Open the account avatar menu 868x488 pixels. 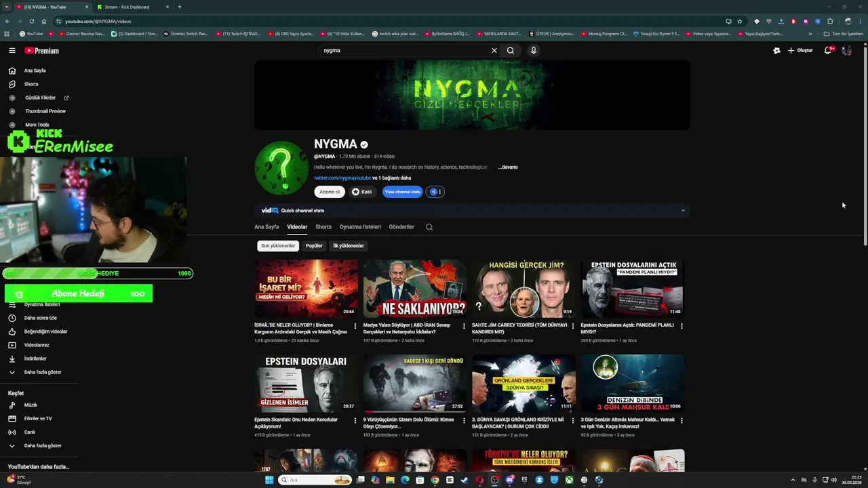point(846,50)
